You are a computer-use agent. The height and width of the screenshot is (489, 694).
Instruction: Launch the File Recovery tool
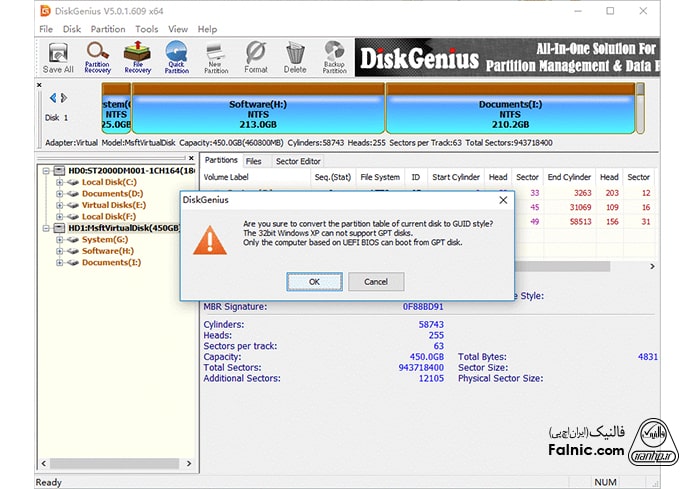[x=137, y=57]
